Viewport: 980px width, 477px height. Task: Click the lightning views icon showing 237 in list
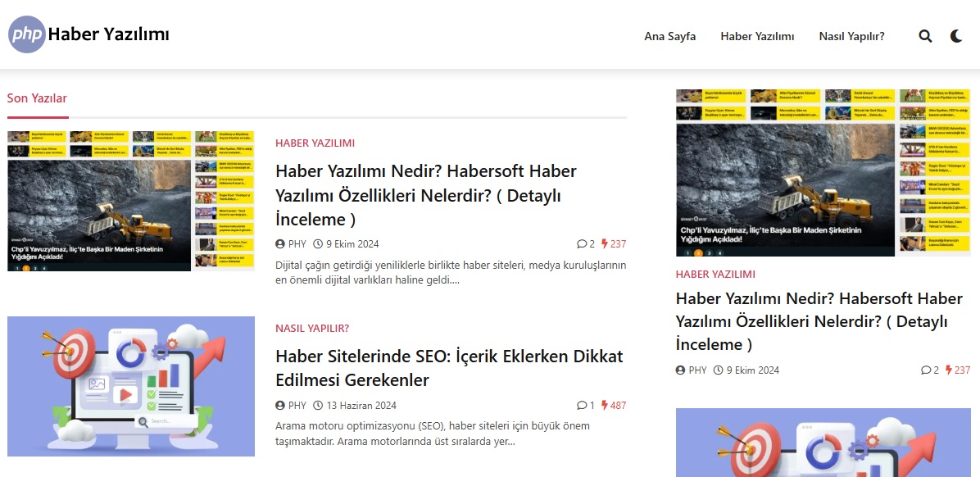[605, 243]
